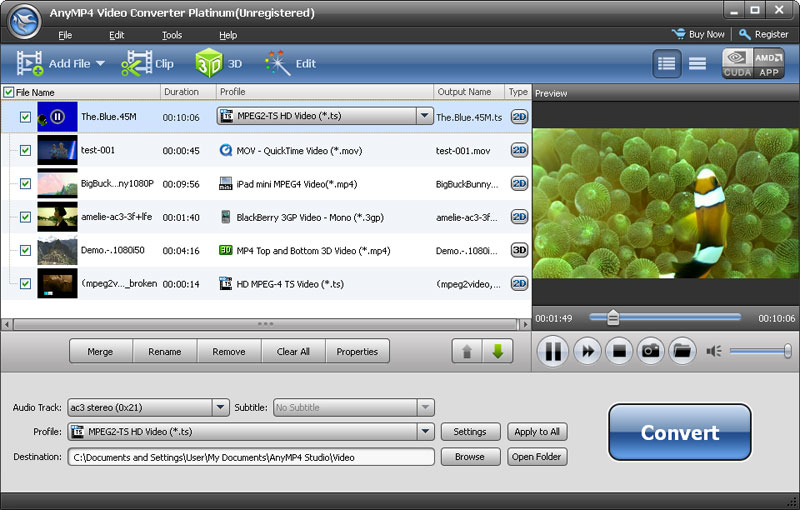Click the preview seek slider handle
The image size is (800, 510).
pyautogui.click(x=613, y=318)
